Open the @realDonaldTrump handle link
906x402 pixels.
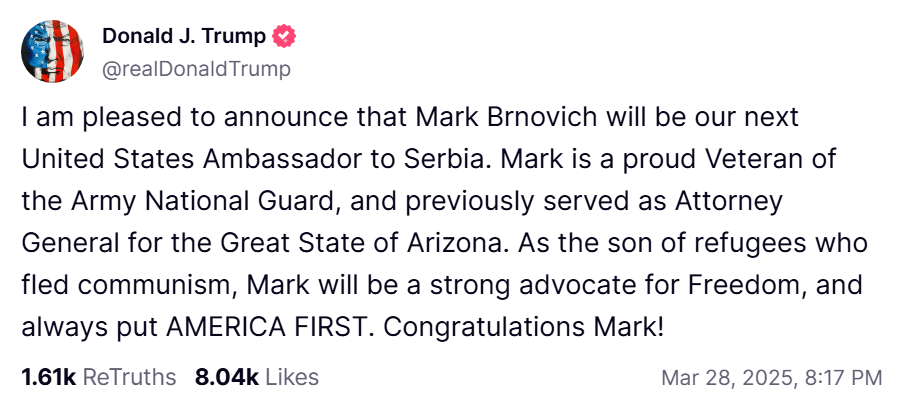[196, 69]
